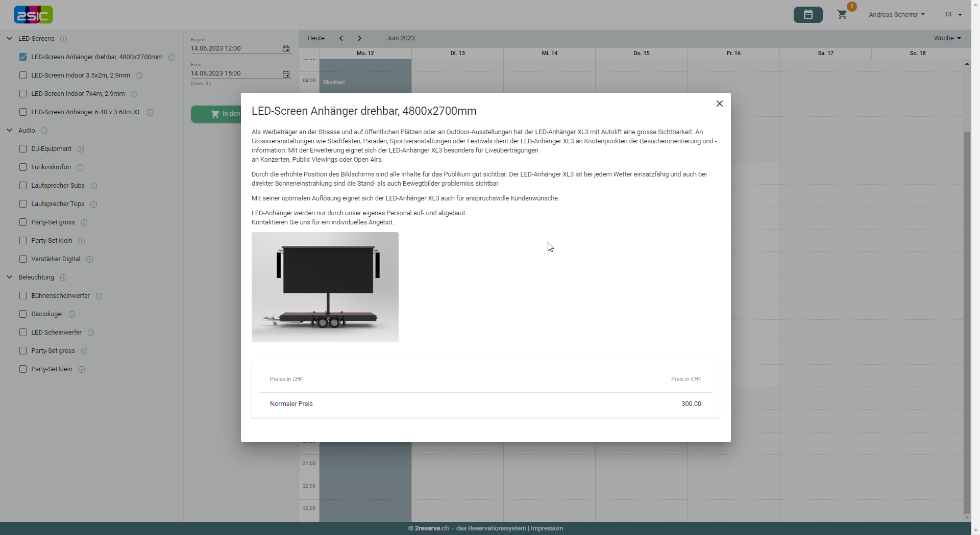Viewport: 980px width, 535px height.
Task: Open the Beginn date picker calendar icon
Action: click(286, 49)
